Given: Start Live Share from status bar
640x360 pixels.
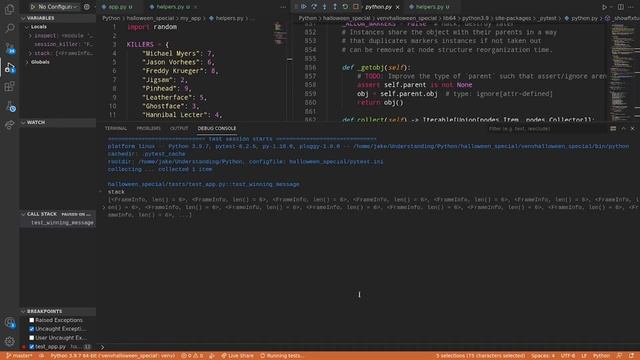Looking at the screenshot, I should tap(238, 356).
